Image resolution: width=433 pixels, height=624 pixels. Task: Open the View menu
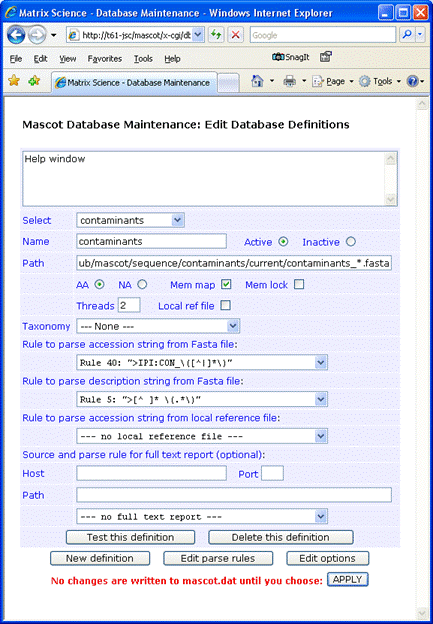pos(68,59)
